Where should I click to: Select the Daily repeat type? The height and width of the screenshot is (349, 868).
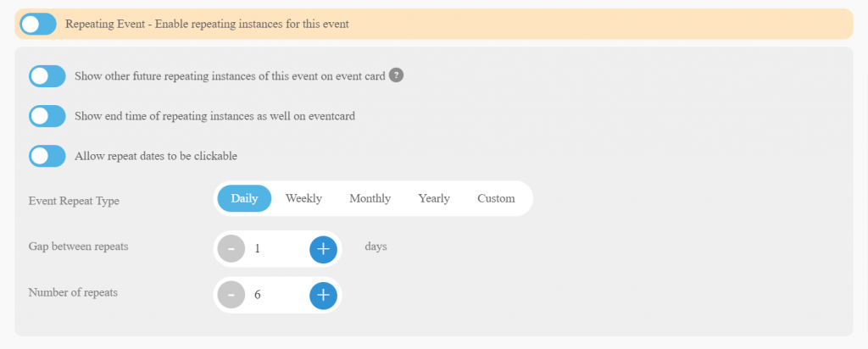click(x=244, y=198)
